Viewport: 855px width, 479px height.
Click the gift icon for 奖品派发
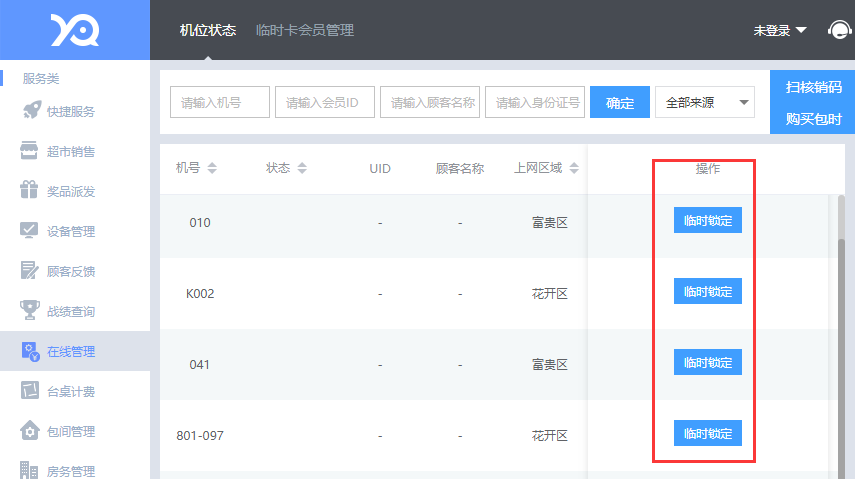[x=29, y=190]
